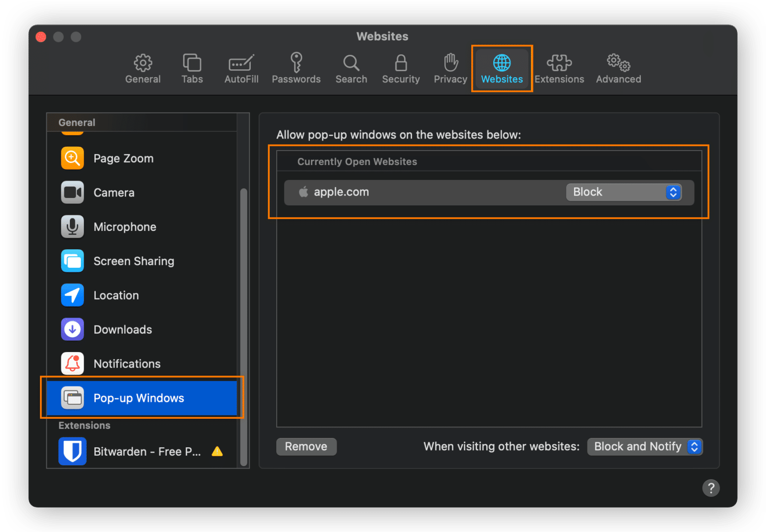This screenshot has height=532, width=766.
Task: Open the help question mark button
Action: click(711, 488)
